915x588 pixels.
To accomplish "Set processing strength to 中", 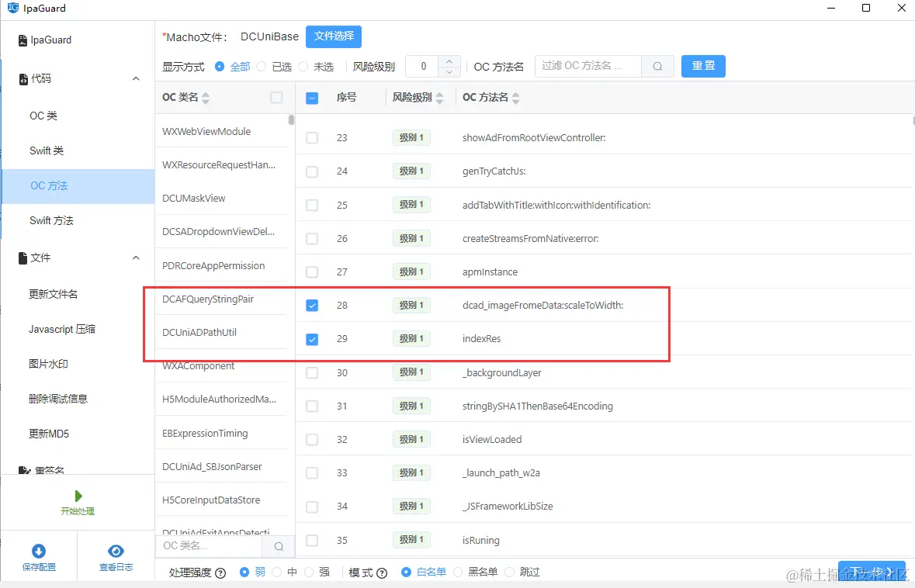I will click(276, 572).
